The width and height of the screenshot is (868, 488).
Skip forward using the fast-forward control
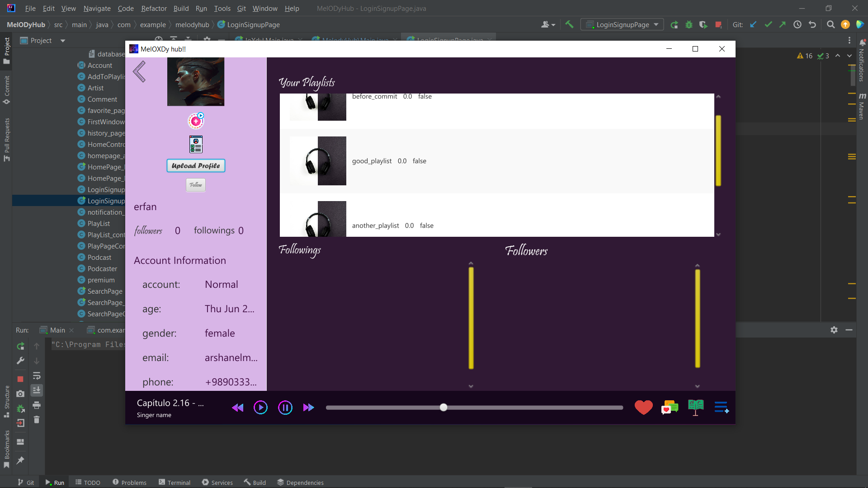point(308,407)
